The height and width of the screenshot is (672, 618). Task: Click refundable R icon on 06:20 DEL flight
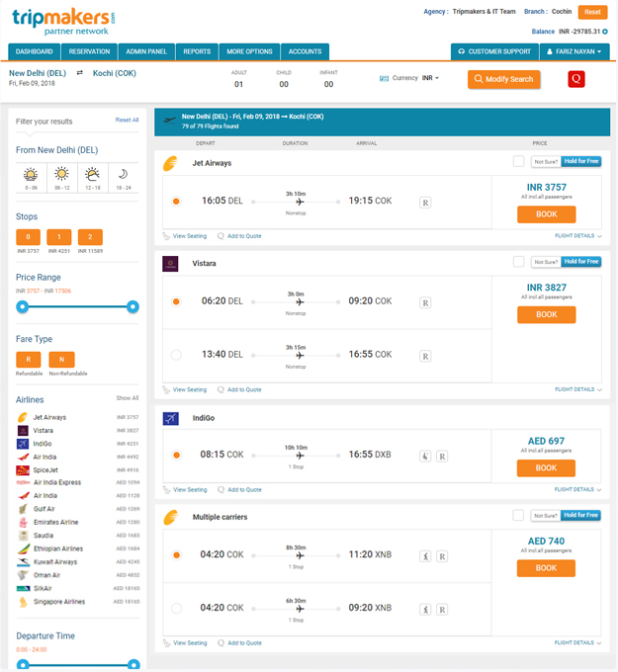(x=425, y=303)
